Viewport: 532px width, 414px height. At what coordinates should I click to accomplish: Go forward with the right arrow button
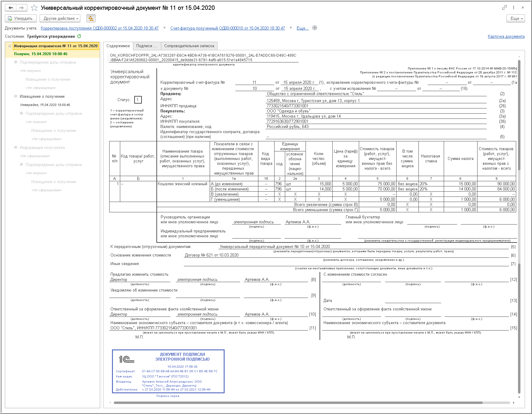coord(22,8)
